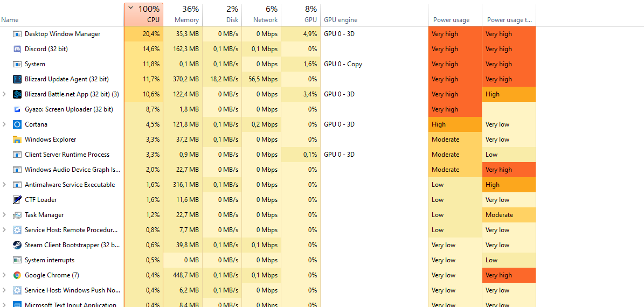Select the System interrupts process name
This screenshot has width=644, height=307.
pyautogui.click(x=49, y=260)
